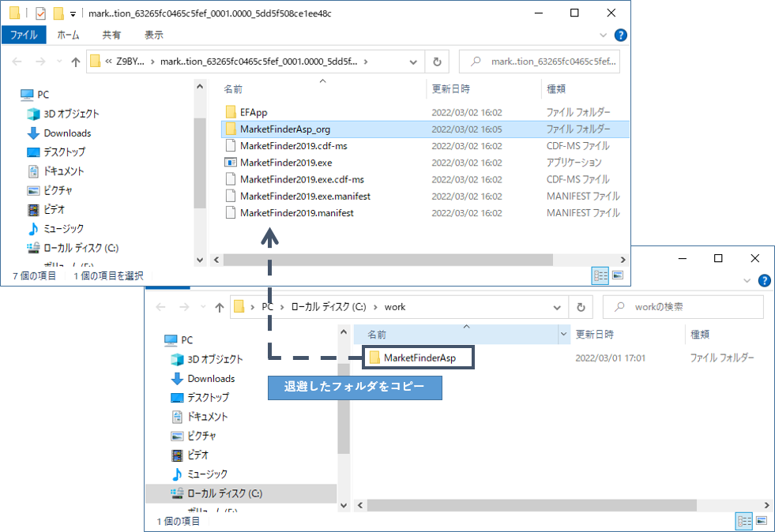Screen dimensions: 775x532
Task: Expand breadcrumb chevron after mark..tion folder
Action: tap(366, 62)
